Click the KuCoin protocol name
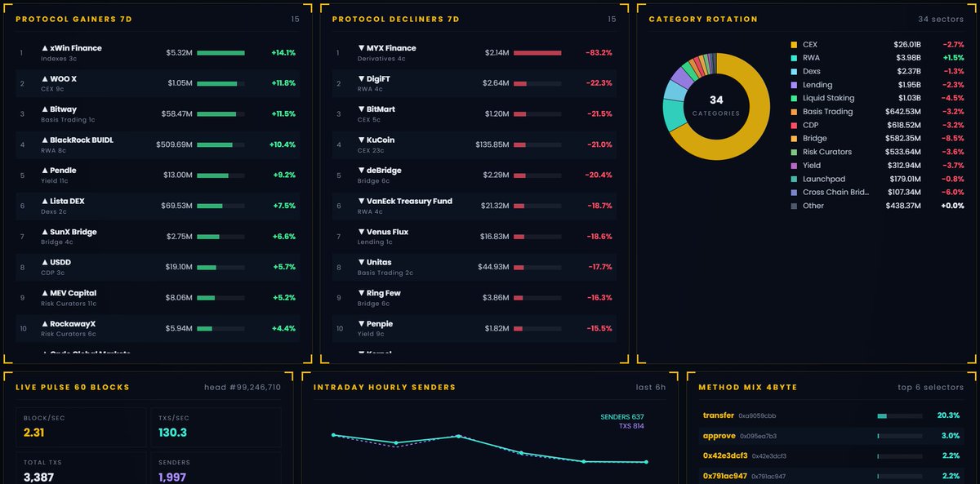This screenshot has height=484, width=980. [x=381, y=140]
